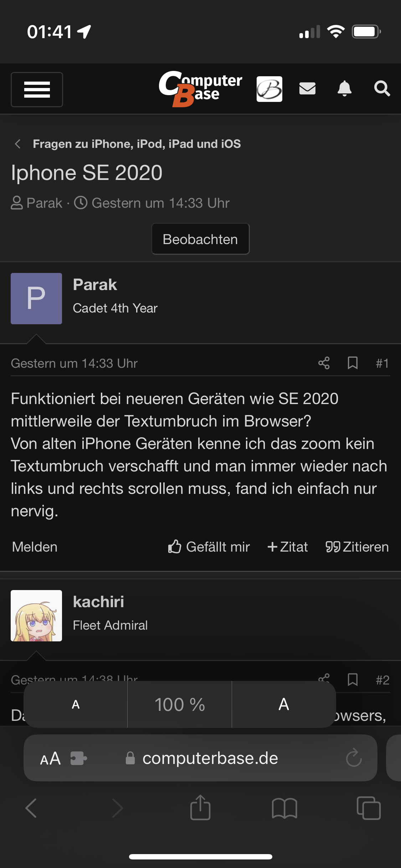Bookmark post #2
401x868 pixels.
coord(353,680)
